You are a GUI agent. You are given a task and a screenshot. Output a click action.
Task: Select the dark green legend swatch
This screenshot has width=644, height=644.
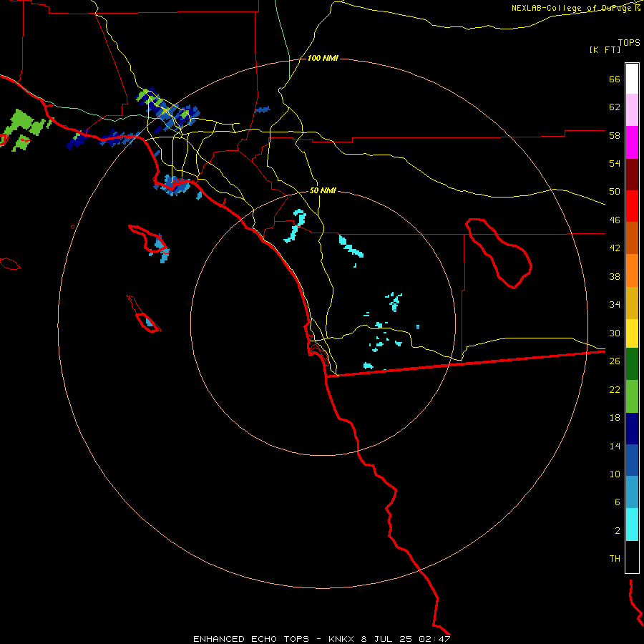[x=632, y=364]
